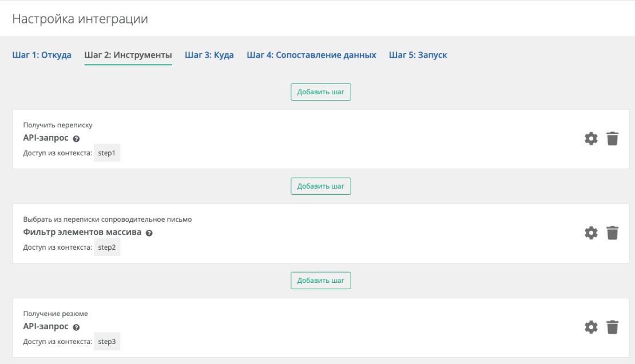This screenshot has height=364, width=635.
Task: Click "Добавить шаг" button above "Получить переписку"
Action: point(320,92)
